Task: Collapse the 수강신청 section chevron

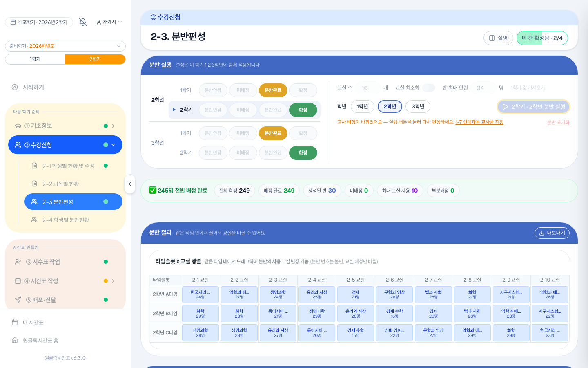Action: click(x=113, y=145)
